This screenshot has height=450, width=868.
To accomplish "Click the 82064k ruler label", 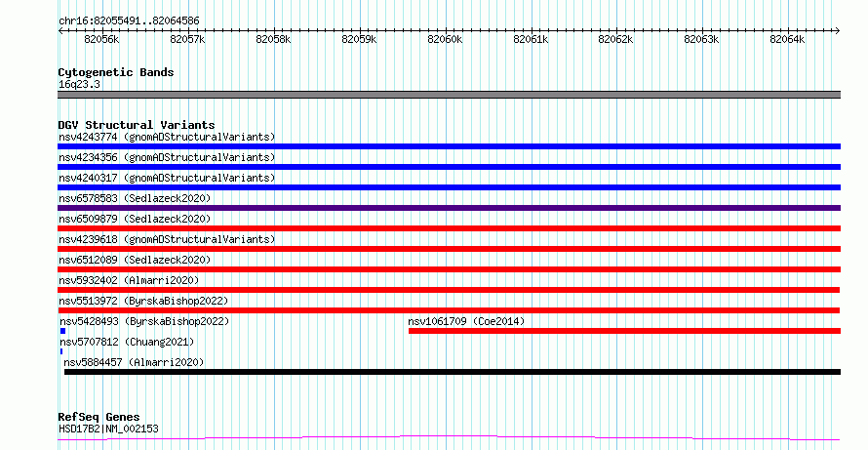I will point(787,39).
